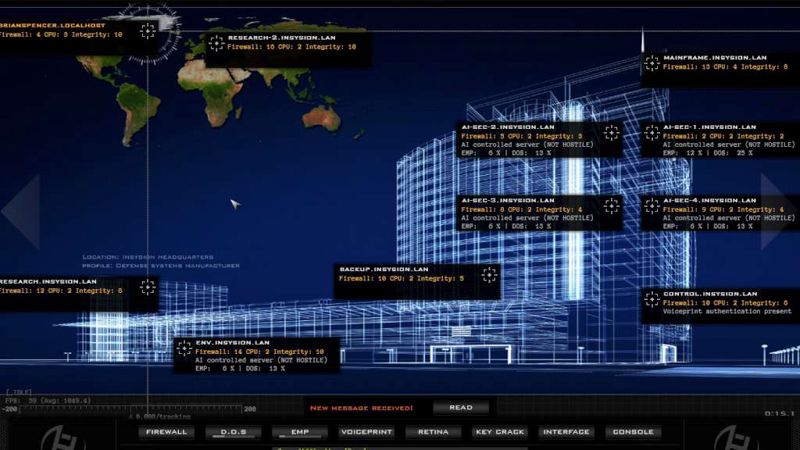Image resolution: width=800 pixels, height=450 pixels.
Task: Click the NEW MESSAGE RECEIVED! notification text
Action: pos(361,408)
